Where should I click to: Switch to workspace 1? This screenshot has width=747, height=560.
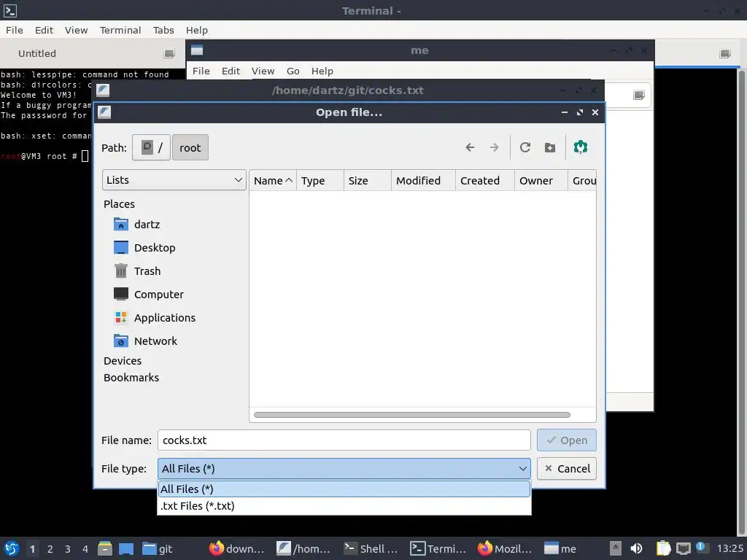(x=32, y=549)
